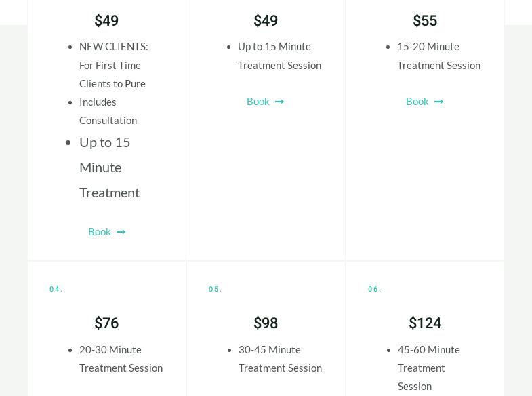Click the $55 price heading
This screenshot has width=532, height=396.
pos(425,21)
